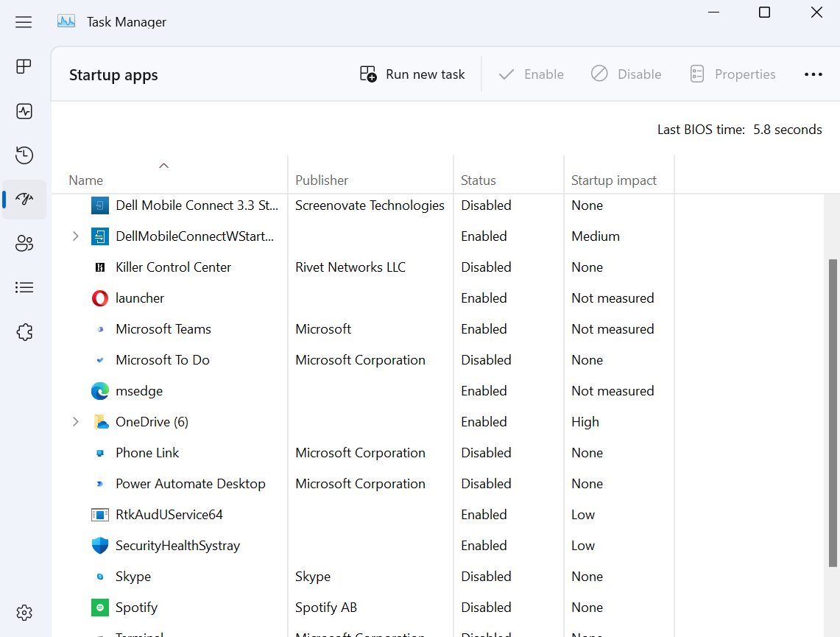The height and width of the screenshot is (637, 840).
Task: Click the Disable button
Action: (626, 74)
